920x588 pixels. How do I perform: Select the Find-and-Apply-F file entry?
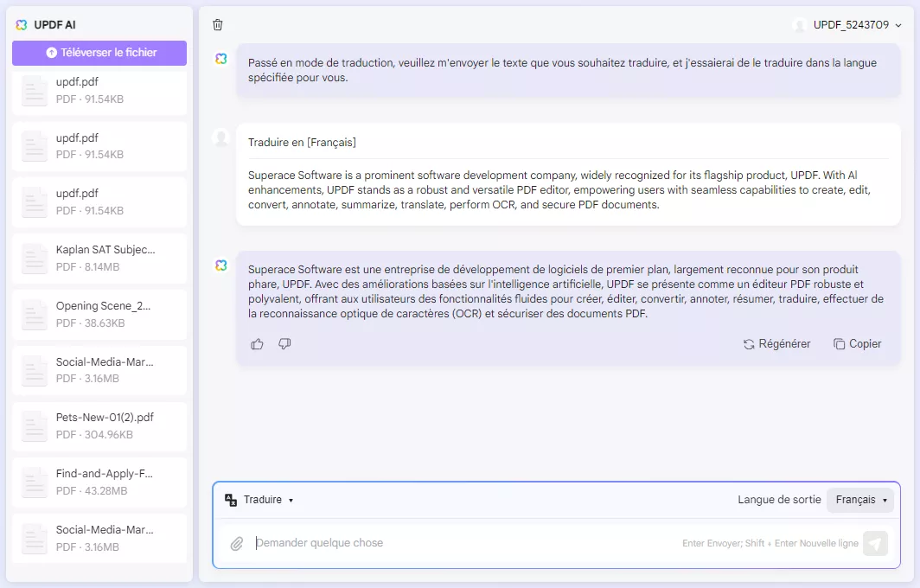(x=99, y=482)
